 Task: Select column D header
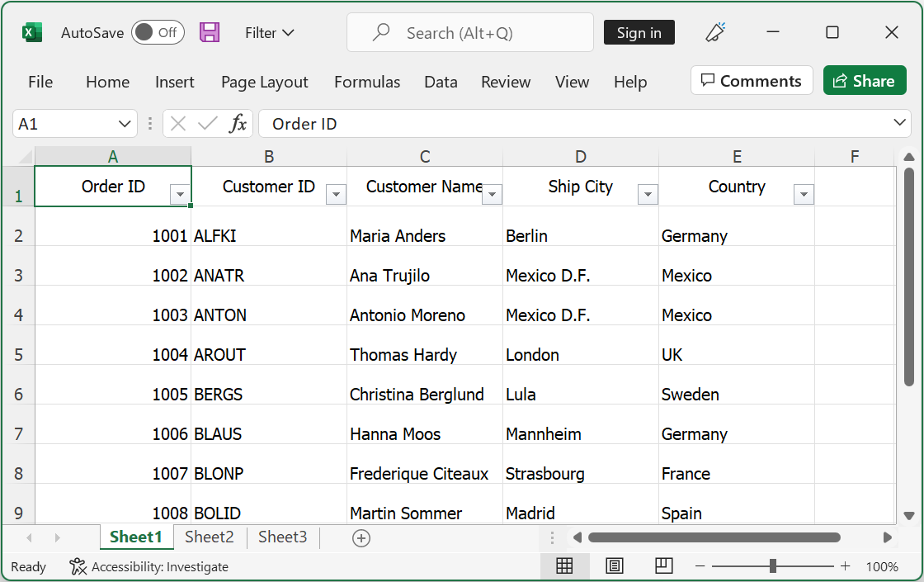[581, 156]
